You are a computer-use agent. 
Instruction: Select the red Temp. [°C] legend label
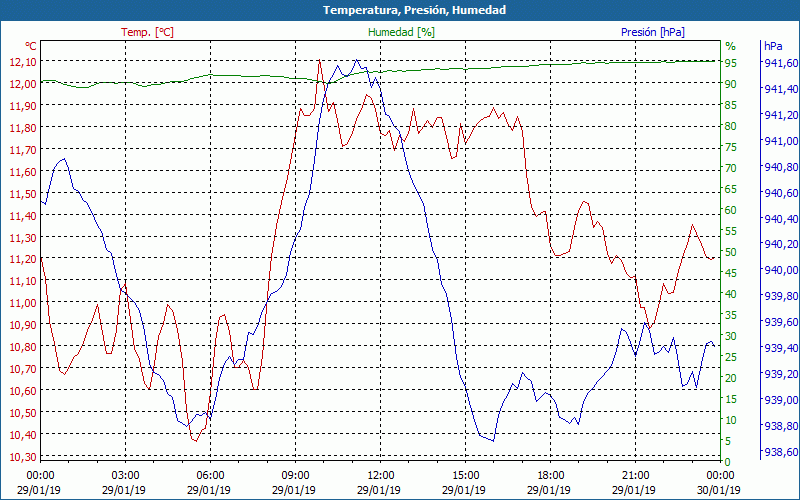147,32
